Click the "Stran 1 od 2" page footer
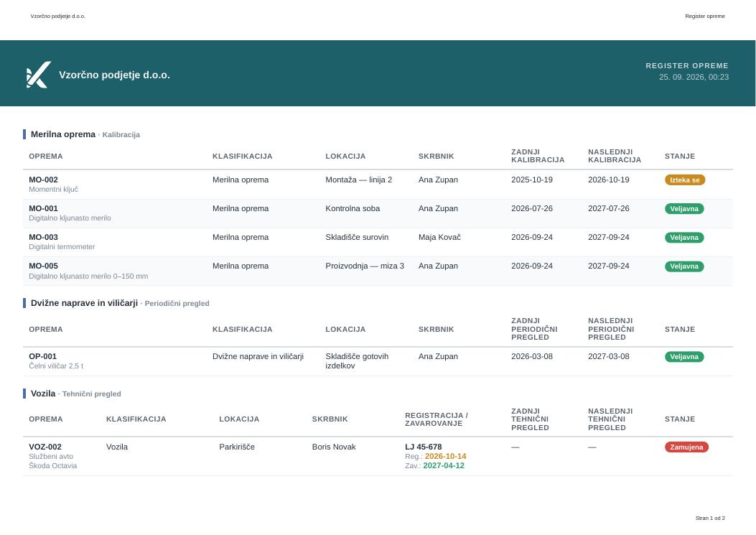 pyautogui.click(x=710, y=518)
